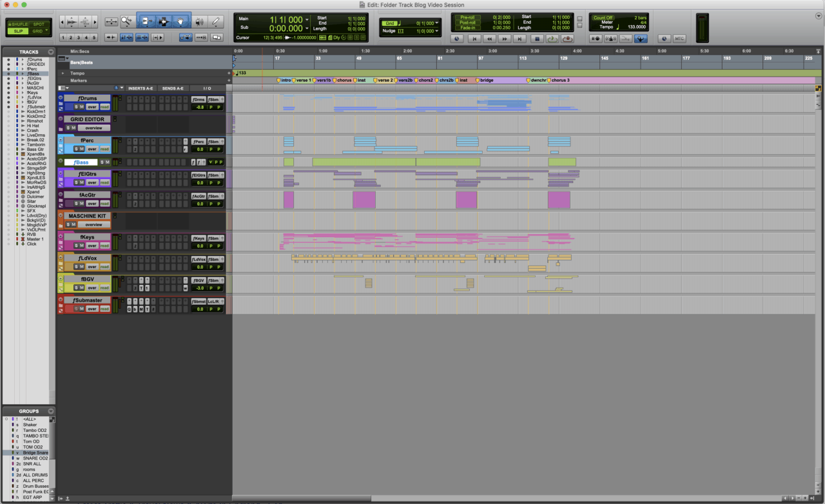
Task: Switch to Grid edit mode
Action: click(37, 31)
